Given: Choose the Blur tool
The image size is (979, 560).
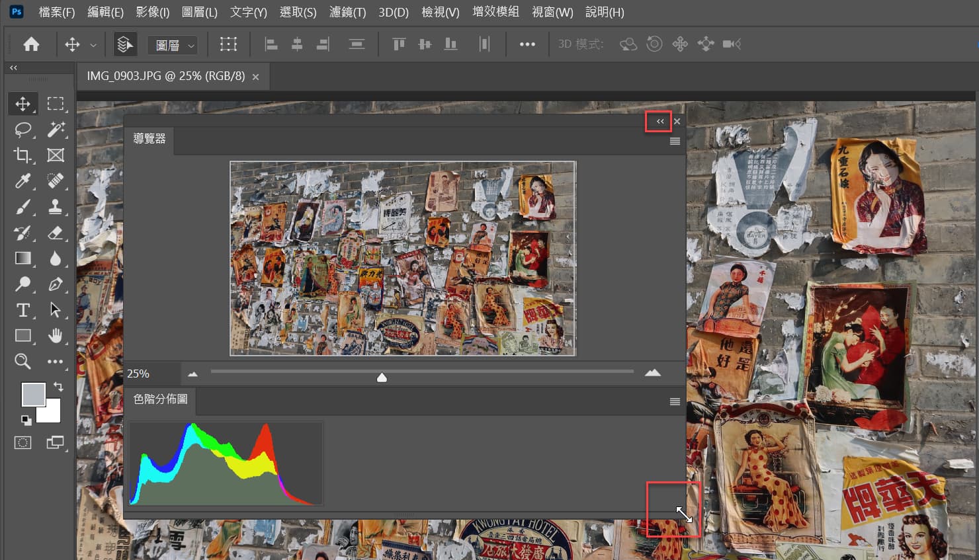Looking at the screenshot, I should (56, 258).
